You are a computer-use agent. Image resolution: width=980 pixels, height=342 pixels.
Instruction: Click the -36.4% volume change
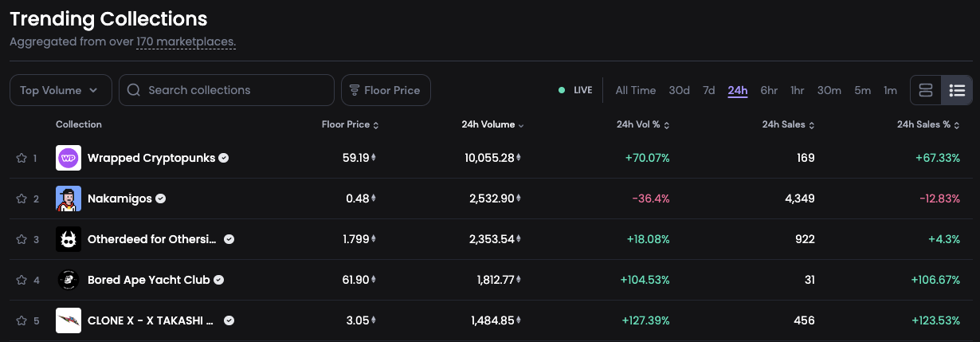[651, 199]
